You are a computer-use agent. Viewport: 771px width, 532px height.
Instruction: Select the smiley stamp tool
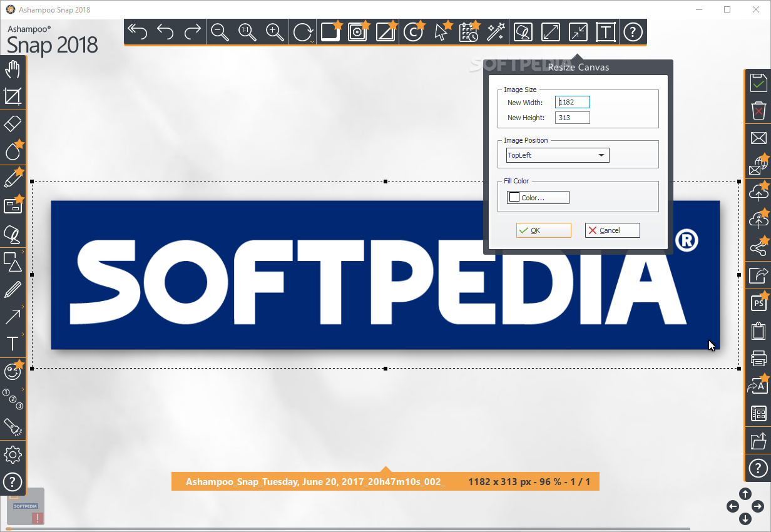[x=13, y=371]
